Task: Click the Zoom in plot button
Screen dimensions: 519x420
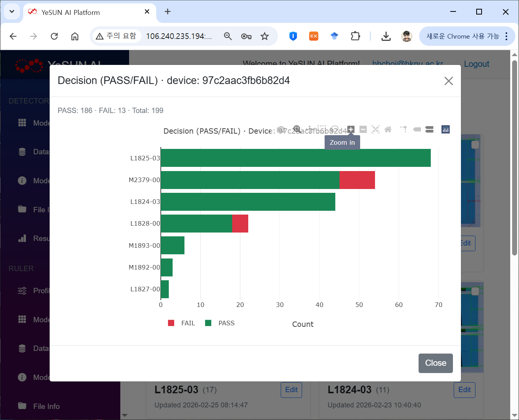Action: click(x=351, y=129)
